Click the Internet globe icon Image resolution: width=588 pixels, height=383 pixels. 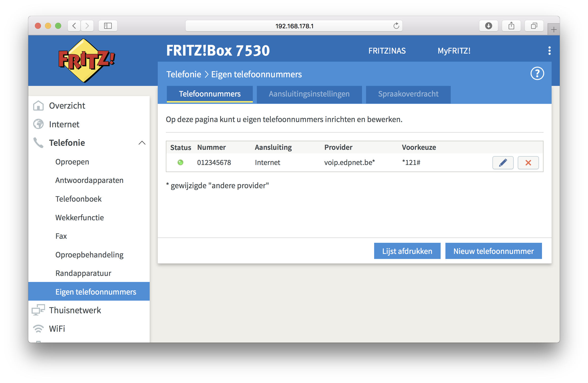[x=38, y=124]
